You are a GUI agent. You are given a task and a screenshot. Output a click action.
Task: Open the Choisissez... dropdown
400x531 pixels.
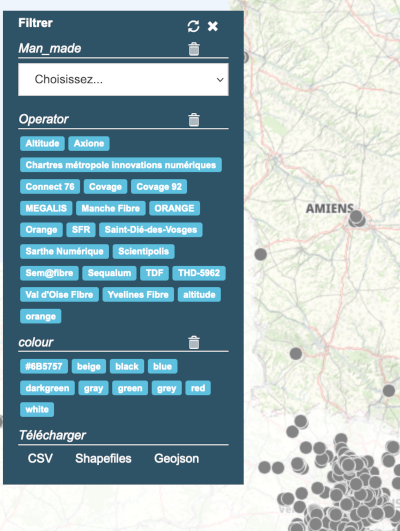point(123,80)
